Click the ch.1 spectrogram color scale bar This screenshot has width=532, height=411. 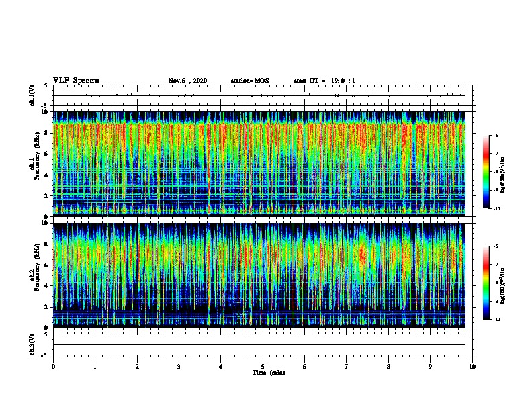click(x=486, y=172)
